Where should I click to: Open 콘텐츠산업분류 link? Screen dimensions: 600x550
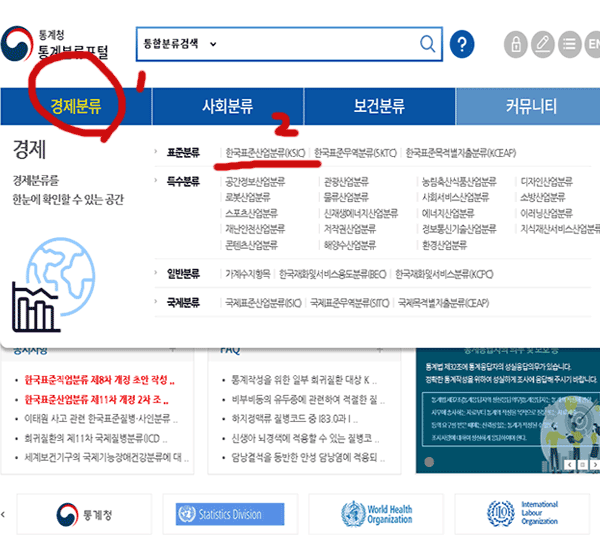pos(251,245)
